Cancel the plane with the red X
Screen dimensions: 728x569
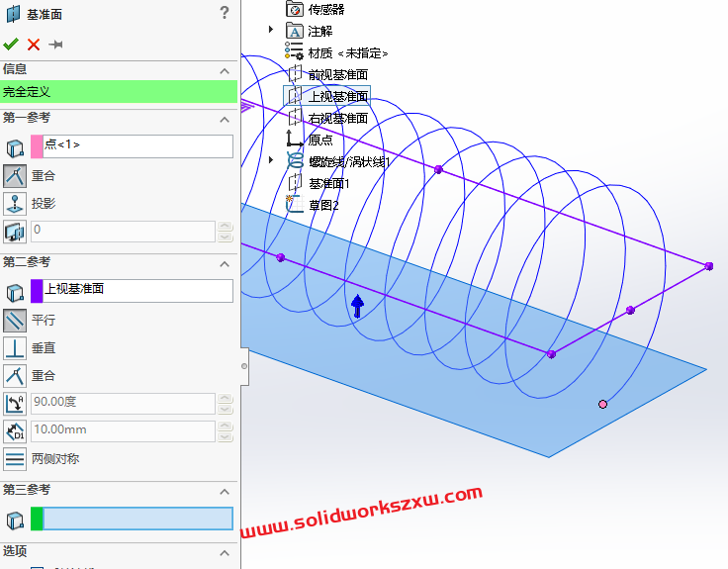[34, 45]
